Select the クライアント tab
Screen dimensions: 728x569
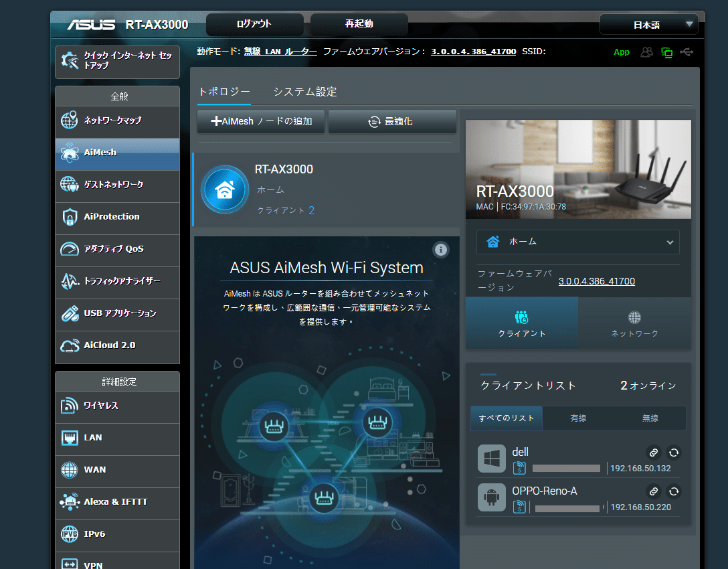pos(522,323)
